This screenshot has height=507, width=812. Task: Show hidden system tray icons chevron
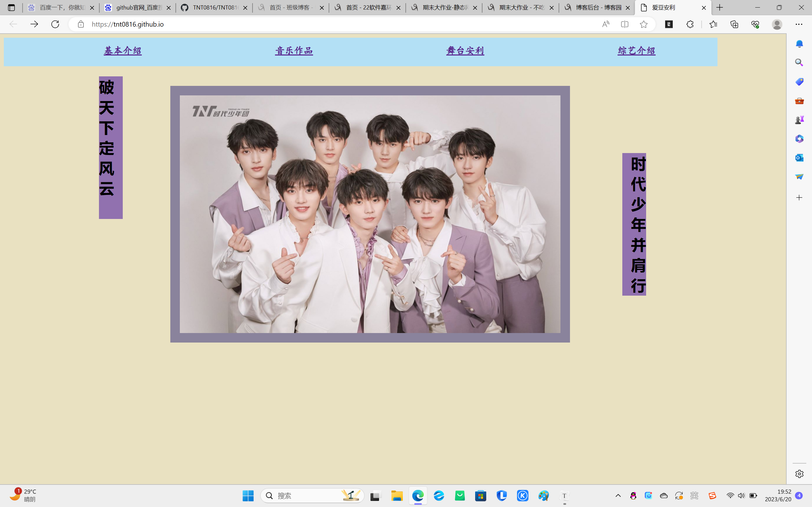coord(618,496)
